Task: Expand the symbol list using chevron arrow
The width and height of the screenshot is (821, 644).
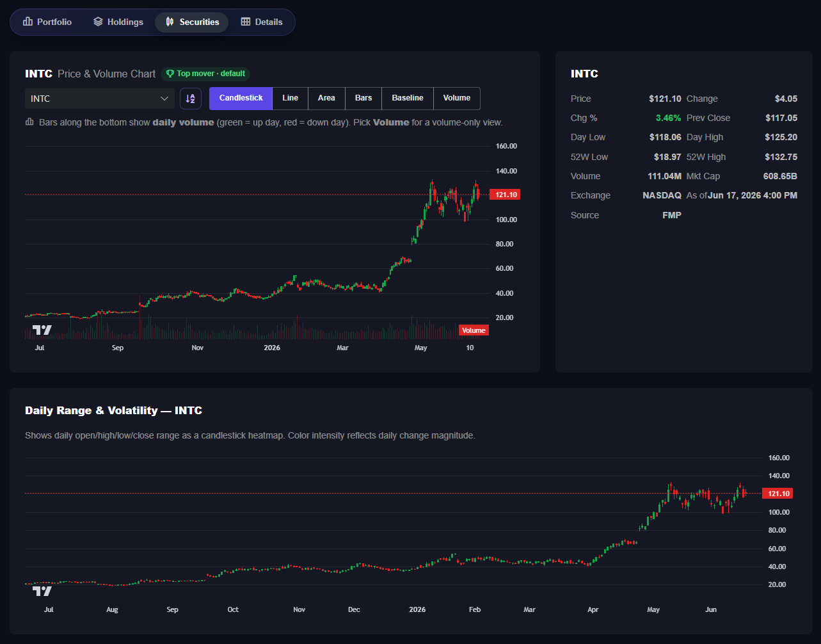Action: click(164, 99)
